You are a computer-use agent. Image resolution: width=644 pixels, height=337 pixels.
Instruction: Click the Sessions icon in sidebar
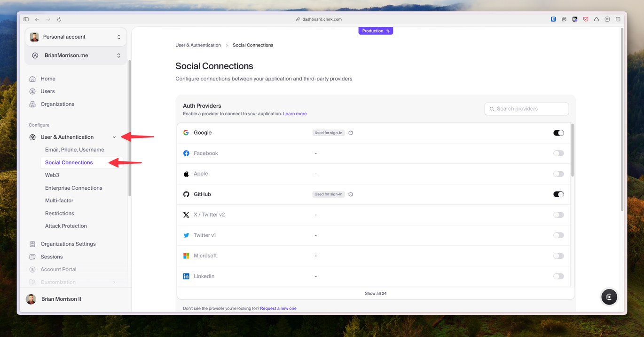point(32,257)
